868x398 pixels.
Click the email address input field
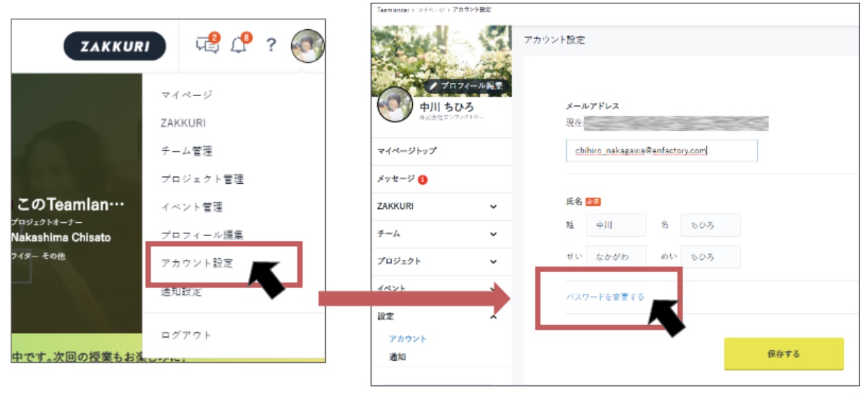(x=662, y=151)
